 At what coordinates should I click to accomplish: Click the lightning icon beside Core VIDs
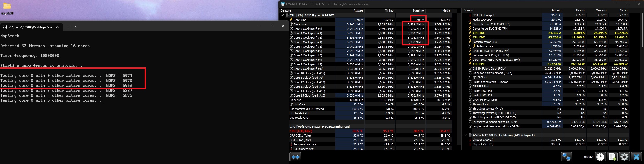291,20
